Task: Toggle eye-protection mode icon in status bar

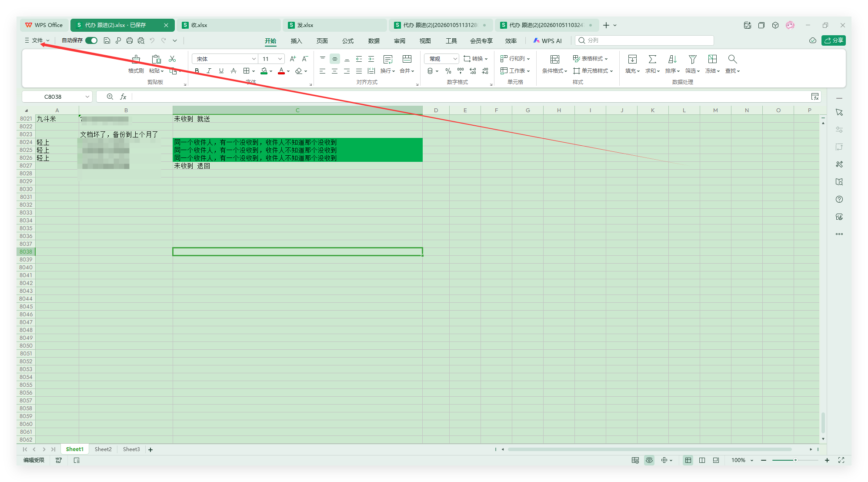Action: tap(649, 460)
